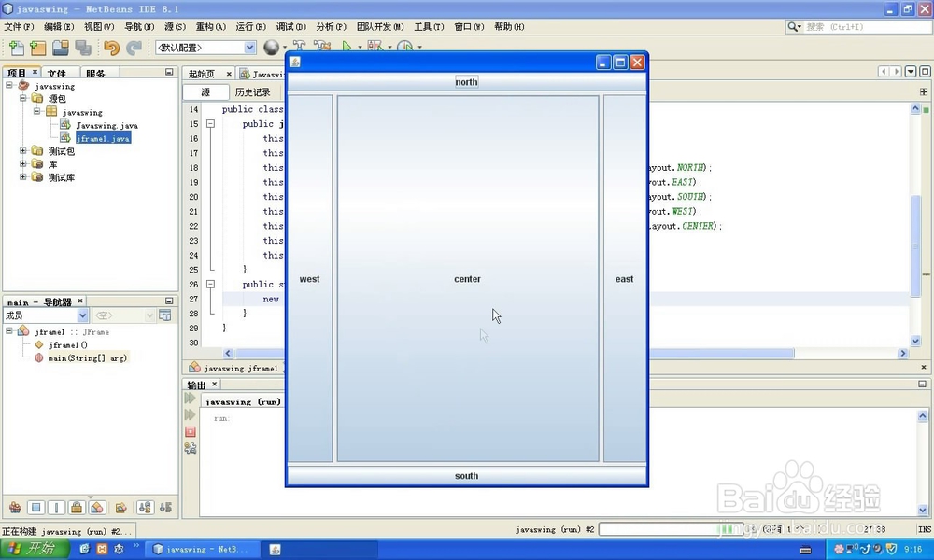The image size is (934, 560).
Task: Click the wrench settings icon in Output
Action: pos(190,448)
